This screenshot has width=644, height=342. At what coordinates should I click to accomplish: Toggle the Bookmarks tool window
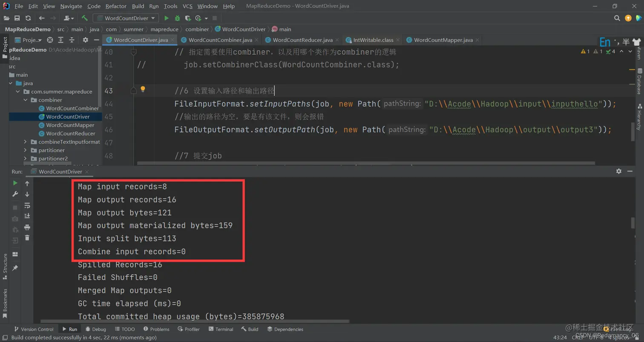click(x=5, y=304)
